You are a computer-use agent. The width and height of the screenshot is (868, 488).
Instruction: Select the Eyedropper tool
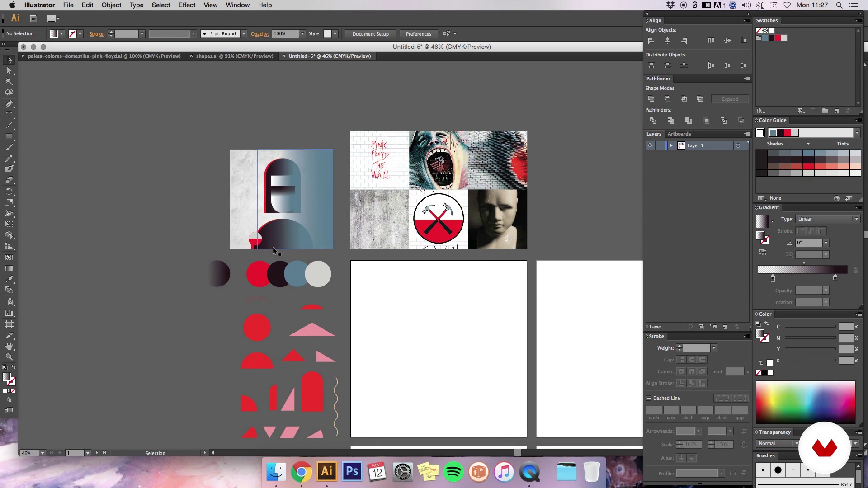9,279
